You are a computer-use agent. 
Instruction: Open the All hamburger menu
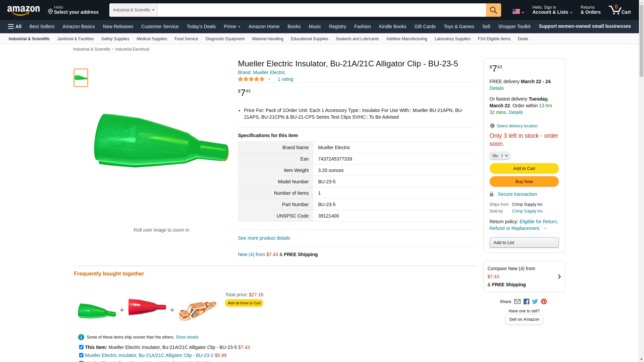pyautogui.click(x=15, y=26)
